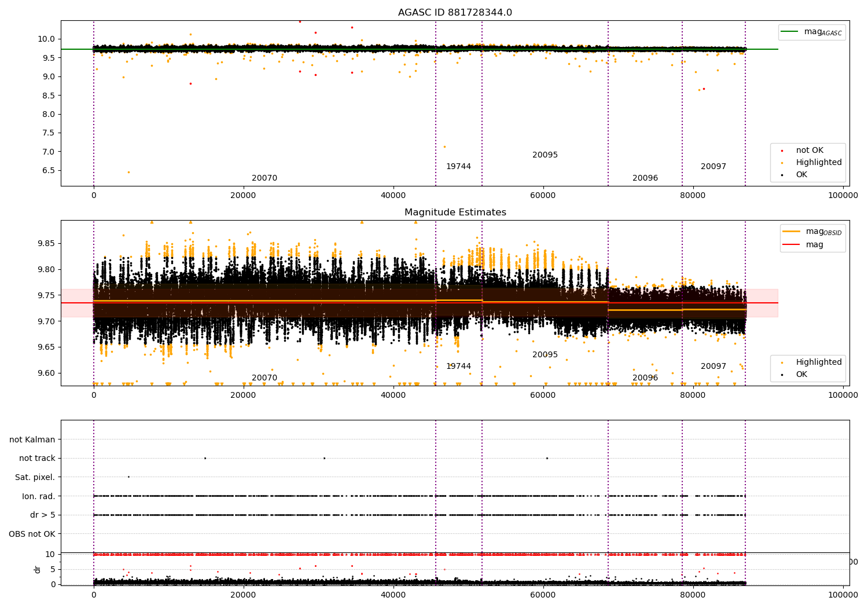Click the 'not OK' legend entry
The image size is (868, 608).
810,151
